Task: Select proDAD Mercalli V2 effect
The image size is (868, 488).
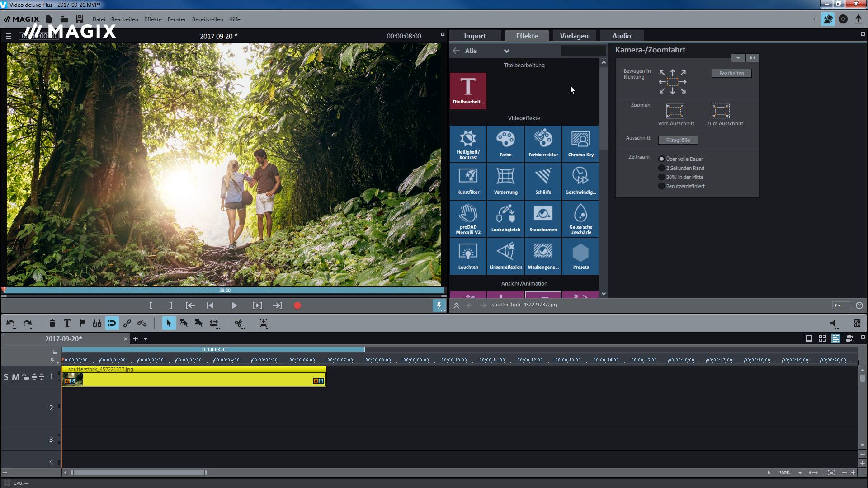Action: point(468,219)
